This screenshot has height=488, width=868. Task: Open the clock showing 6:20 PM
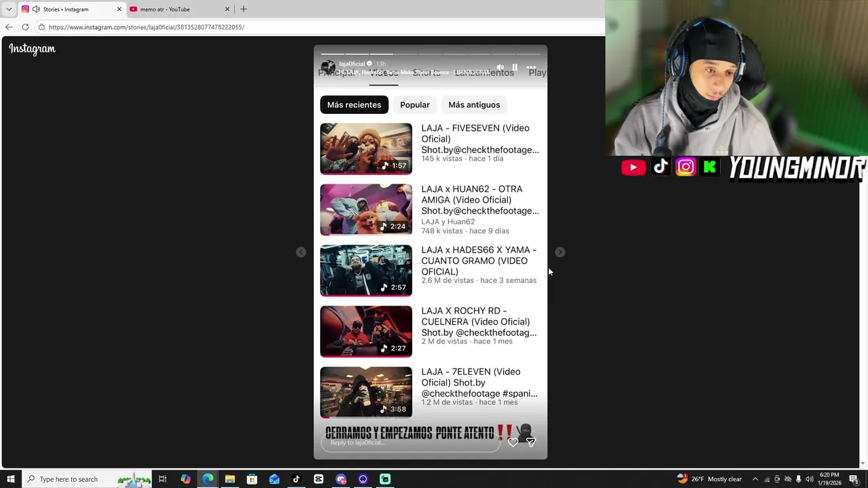click(x=830, y=479)
